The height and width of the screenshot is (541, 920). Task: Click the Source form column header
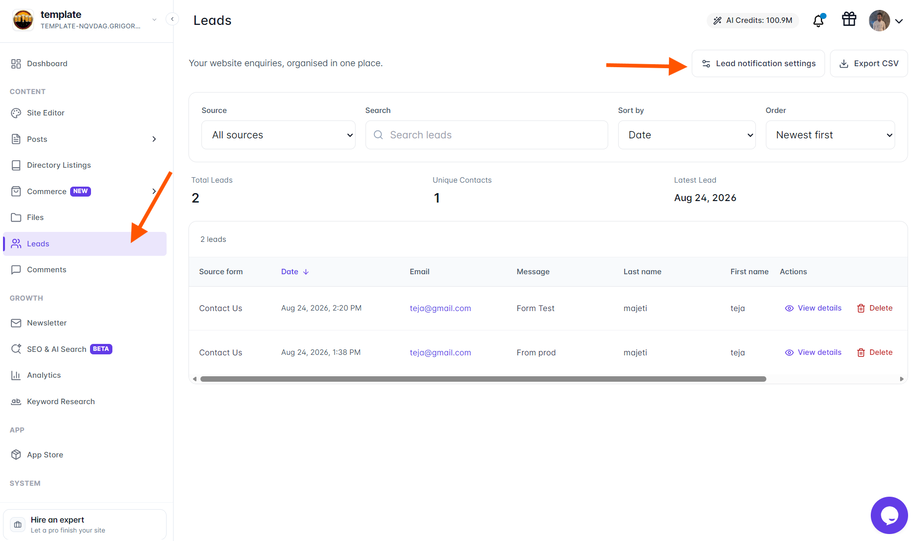click(x=221, y=272)
